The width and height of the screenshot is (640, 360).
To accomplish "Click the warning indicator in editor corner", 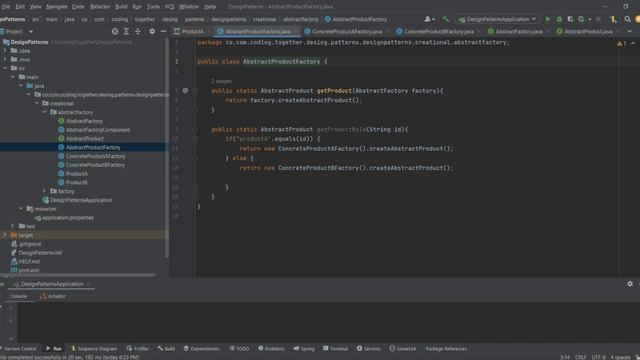I will click(621, 43).
